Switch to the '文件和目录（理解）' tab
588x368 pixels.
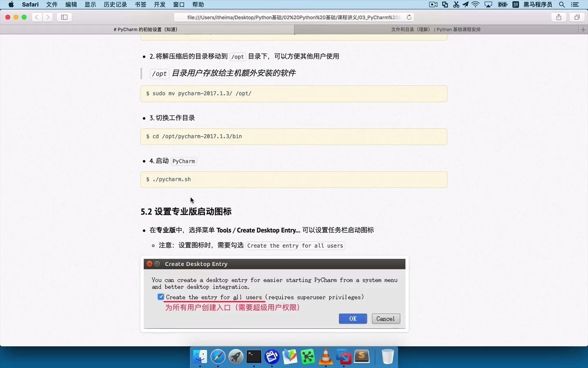tap(436, 29)
